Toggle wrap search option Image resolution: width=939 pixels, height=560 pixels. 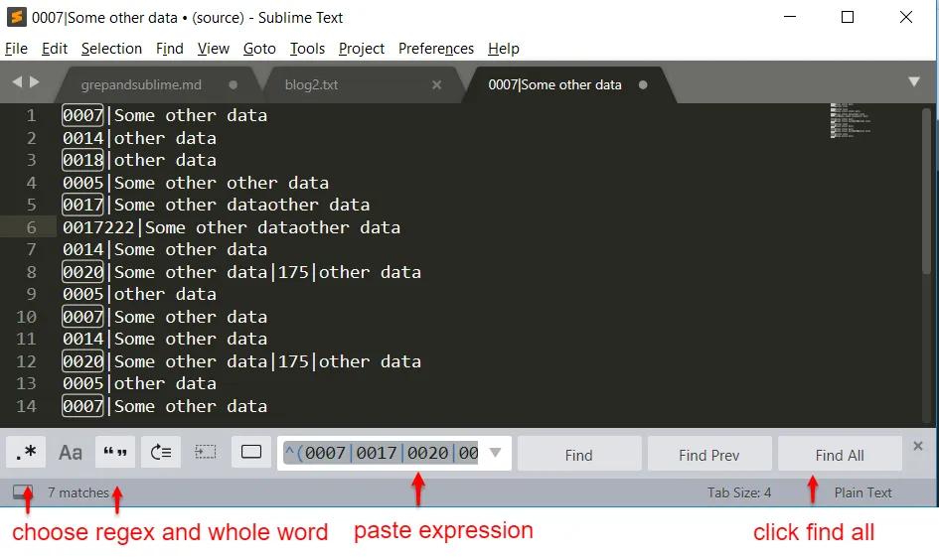tap(161, 453)
